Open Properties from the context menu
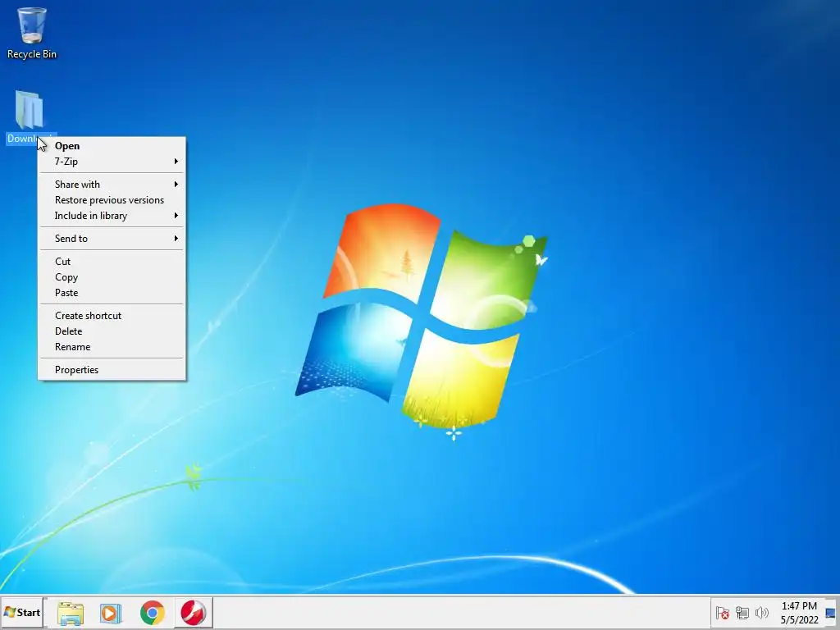Screen dimensions: 840x630 (x=112, y=370)
